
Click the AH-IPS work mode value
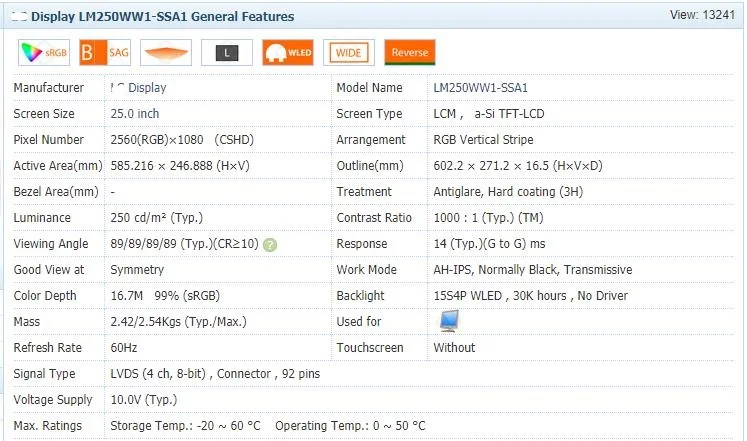532,270
